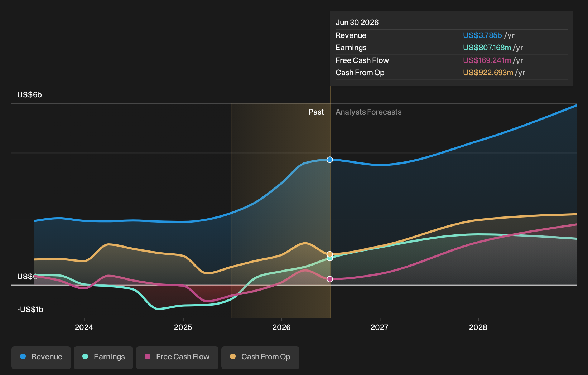Toggle the Earnings legend button

point(103,357)
